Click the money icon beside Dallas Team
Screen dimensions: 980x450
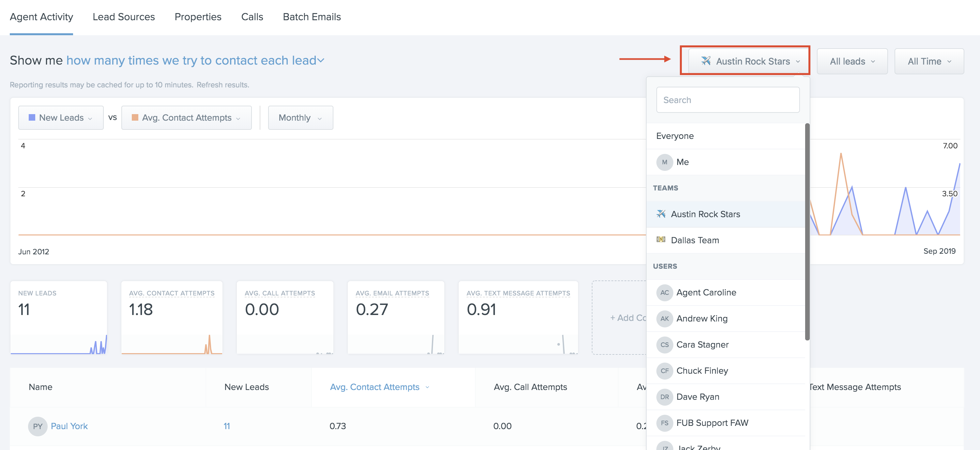[x=661, y=240]
